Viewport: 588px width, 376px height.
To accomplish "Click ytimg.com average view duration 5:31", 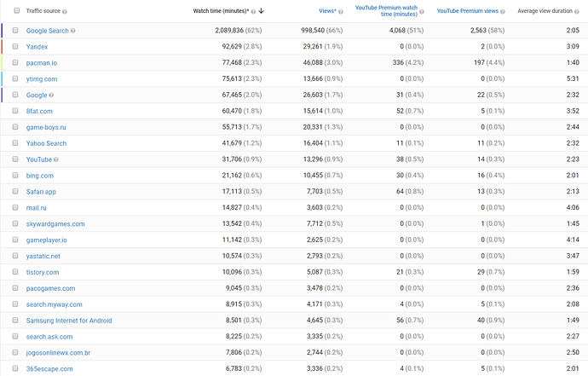I will point(573,78).
